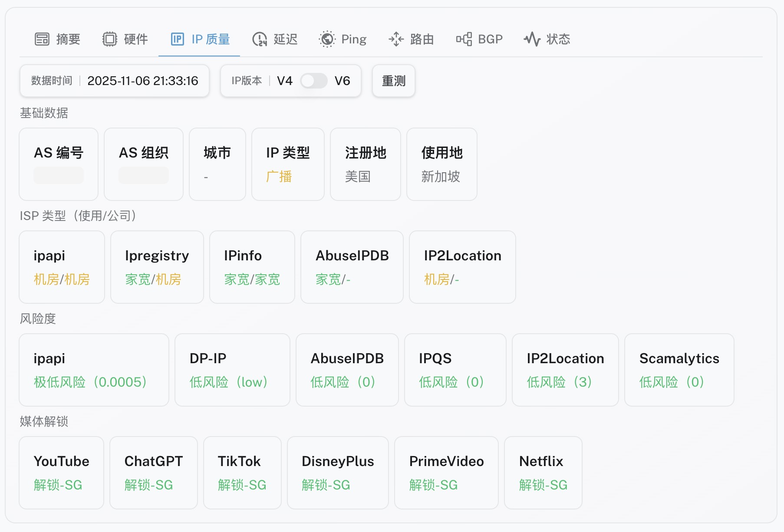Screen dimensions: 784x532
Task: Click the ipapi 极低风险 risk card
Action: pyautogui.click(x=94, y=370)
